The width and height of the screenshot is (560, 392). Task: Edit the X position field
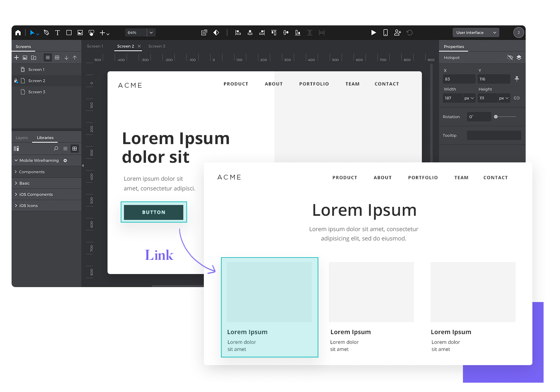pos(459,79)
